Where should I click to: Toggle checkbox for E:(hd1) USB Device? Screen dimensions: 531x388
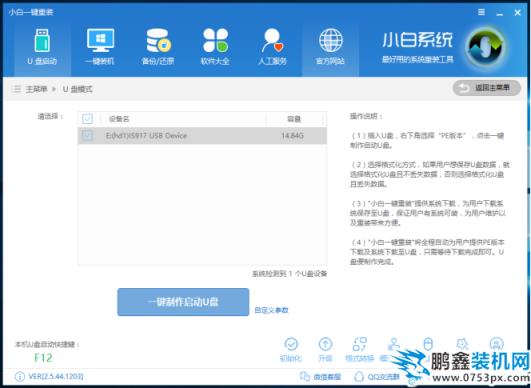87,135
